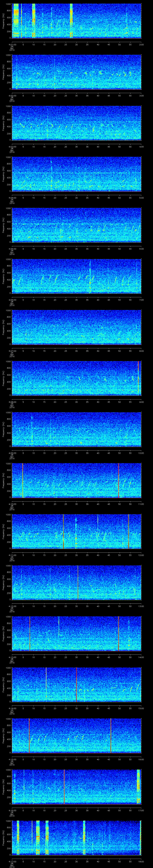Screen dimensions: 153x868
Task: Click the "4:12:00" start time label
Action: pyautogui.click(x=12, y=606)
